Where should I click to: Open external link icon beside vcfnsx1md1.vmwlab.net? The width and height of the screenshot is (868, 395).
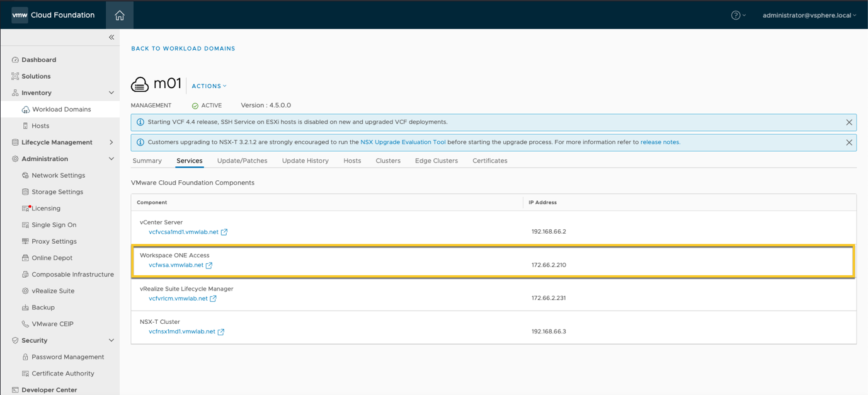221,331
